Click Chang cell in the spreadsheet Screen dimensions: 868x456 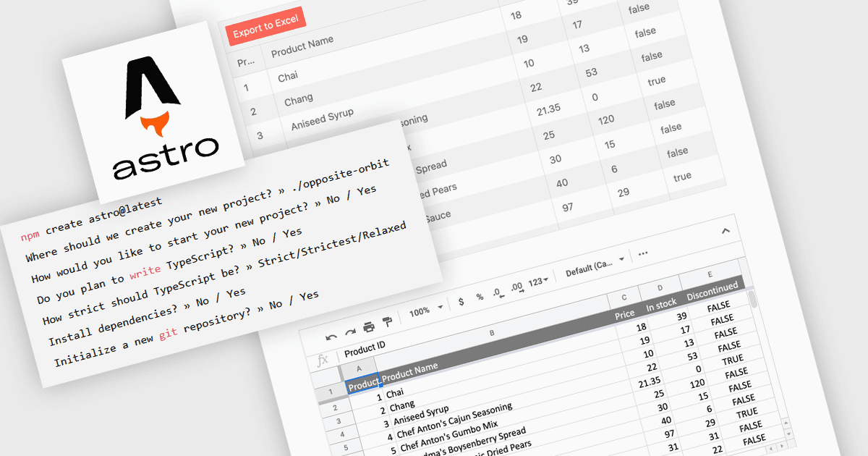point(402,405)
